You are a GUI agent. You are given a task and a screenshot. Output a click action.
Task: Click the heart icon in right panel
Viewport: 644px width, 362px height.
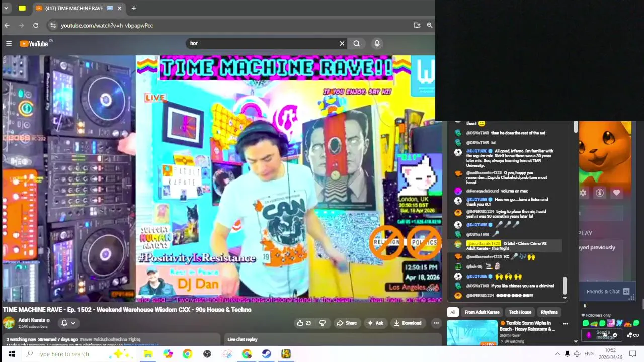[616, 193]
